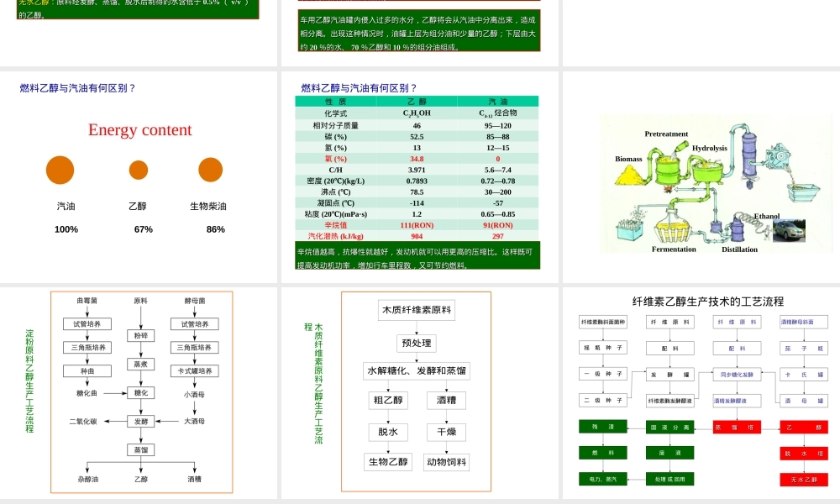Click the 'Pretreatment' label in the diagram
This screenshot has width=840, height=504.
click(x=666, y=134)
